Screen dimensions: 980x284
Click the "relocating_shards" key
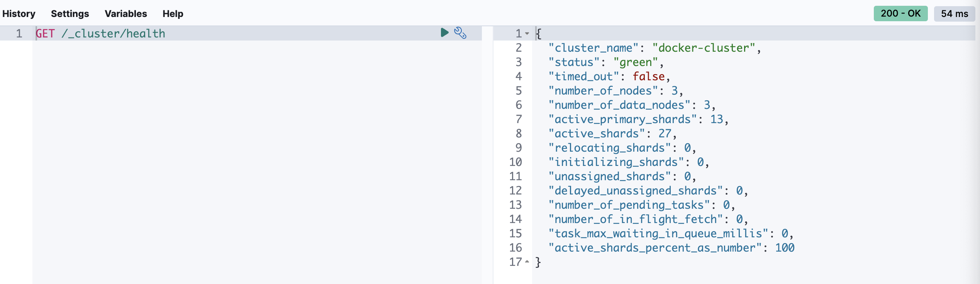[610, 148]
